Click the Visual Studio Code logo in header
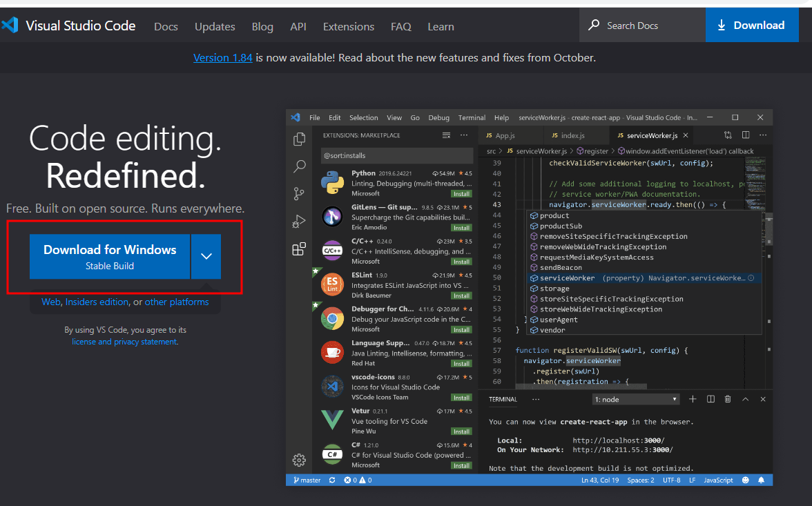This screenshot has width=812, height=506. point(10,25)
